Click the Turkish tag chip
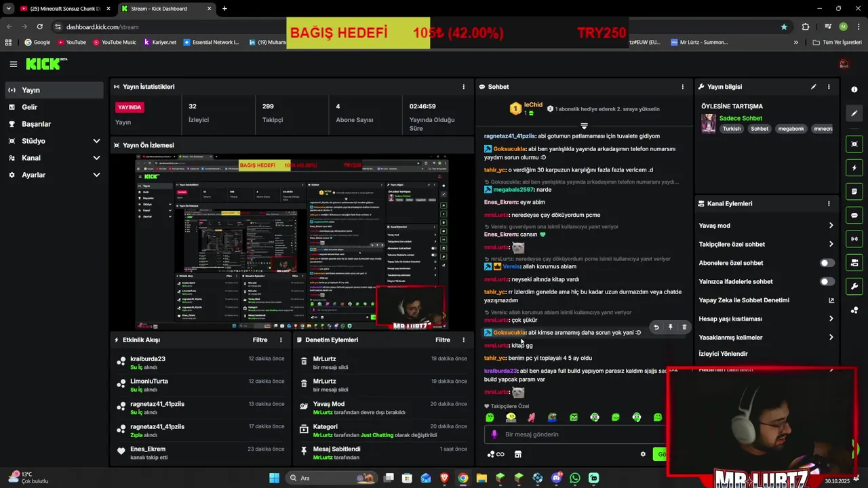Screen dimensions: 868x488 pyautogui.click(x=732, y=129)
